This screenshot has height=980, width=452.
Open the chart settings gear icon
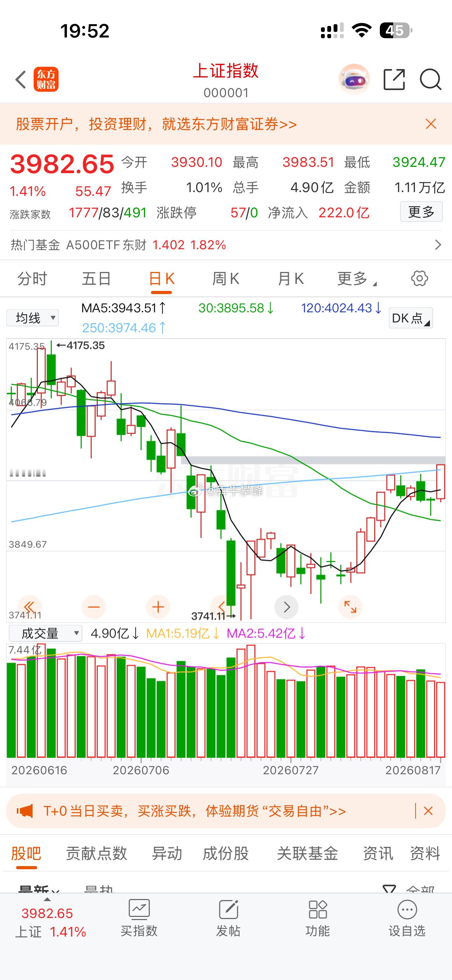click(x=419, y=279)
